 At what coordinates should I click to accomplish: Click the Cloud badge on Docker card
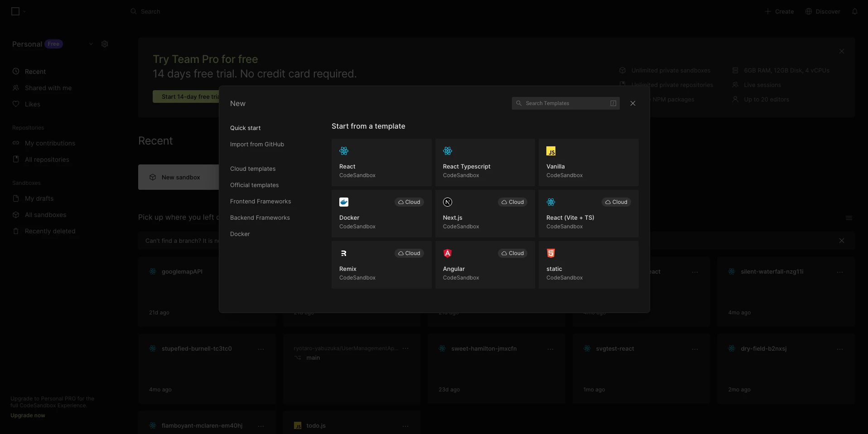point(409,202)
